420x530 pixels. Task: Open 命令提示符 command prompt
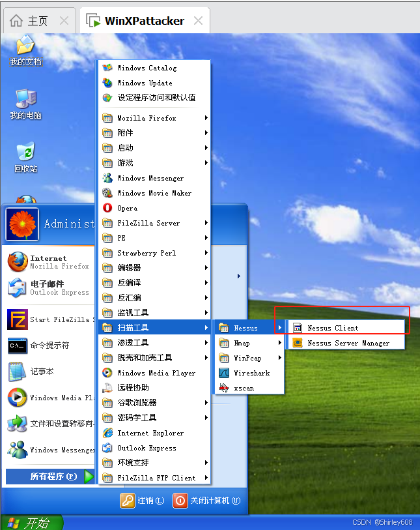point(50,346)
